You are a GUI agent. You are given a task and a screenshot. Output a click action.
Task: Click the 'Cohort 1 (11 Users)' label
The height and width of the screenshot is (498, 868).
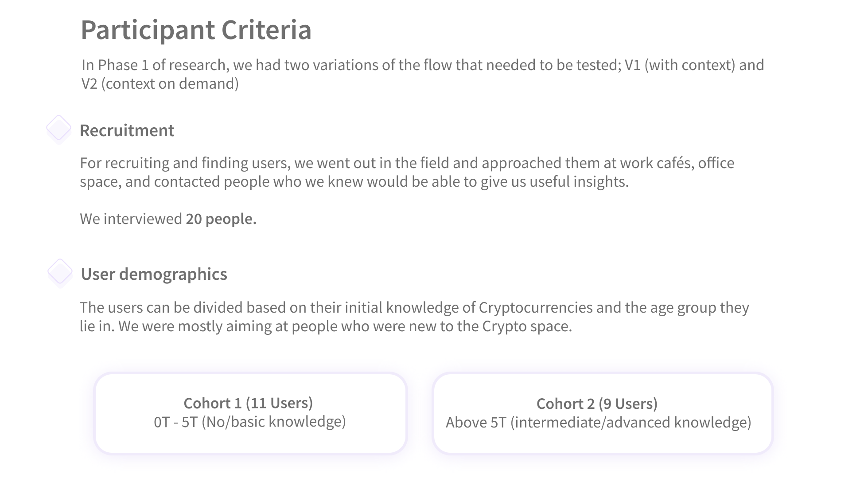(248, 403)
